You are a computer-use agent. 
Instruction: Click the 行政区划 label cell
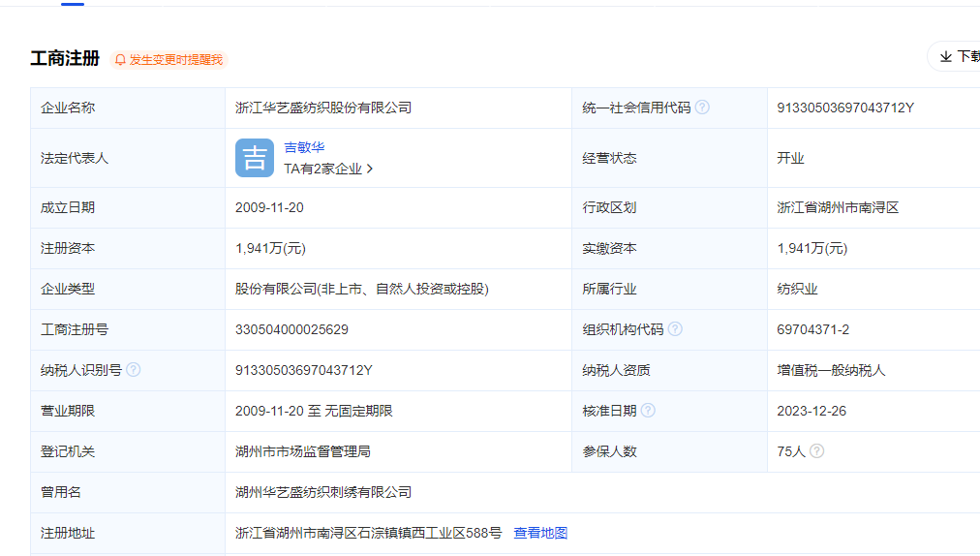[669, 207]
